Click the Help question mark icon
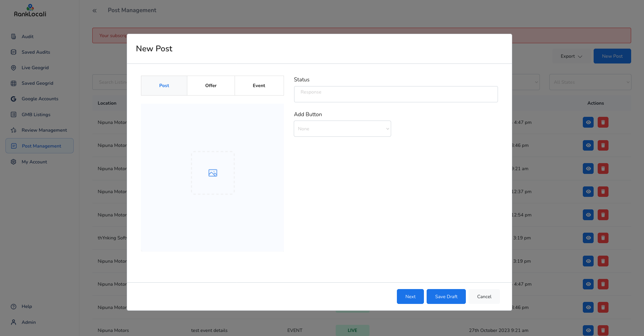This screenshot has height=336, width=644. [14, 307]
